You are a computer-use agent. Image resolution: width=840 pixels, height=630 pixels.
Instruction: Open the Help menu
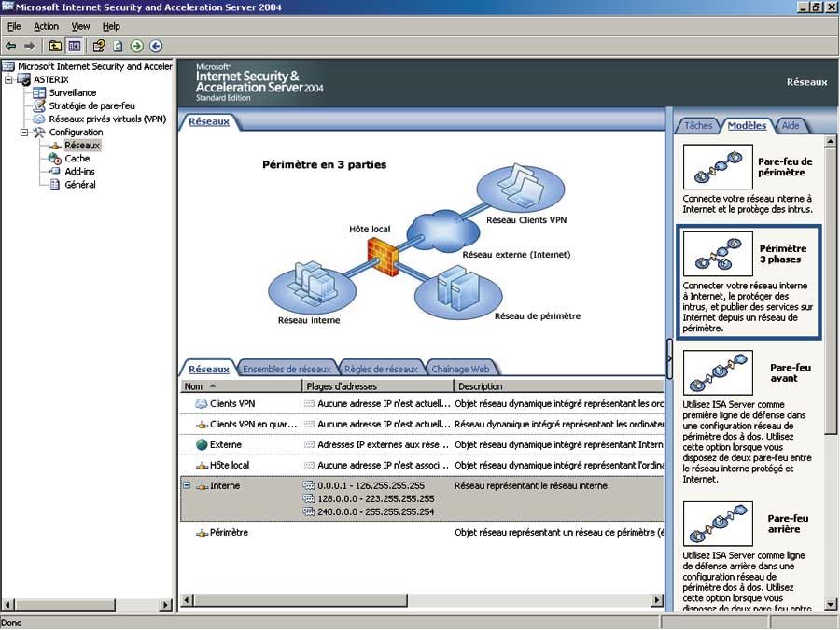point(111,26)
